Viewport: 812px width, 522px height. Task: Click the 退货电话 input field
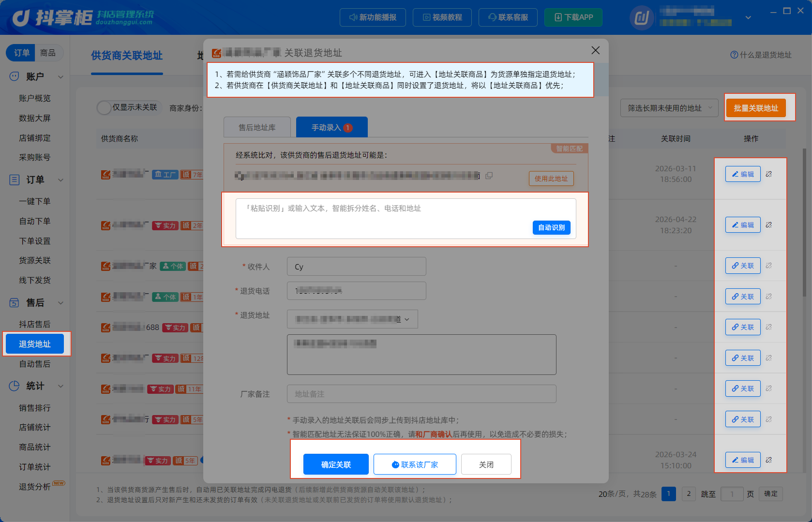pos(357,291)
